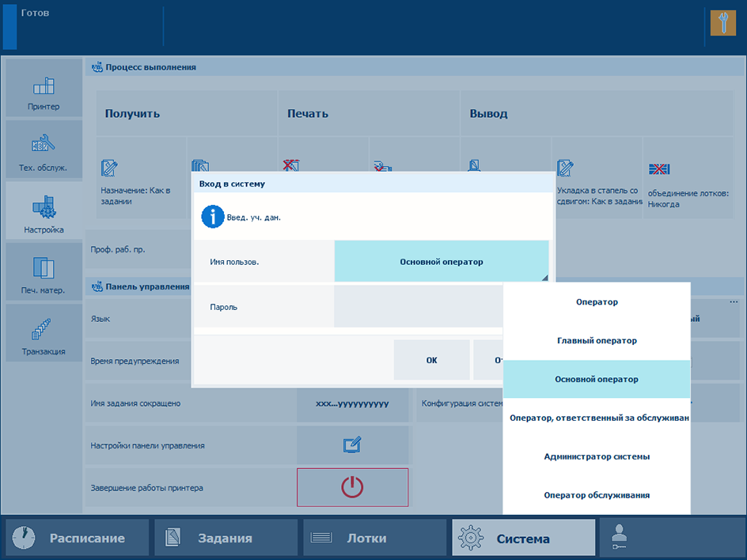This screenshot has height=560, width=747.
Task: Open the Лотки tab
Action: click(374, 538)
